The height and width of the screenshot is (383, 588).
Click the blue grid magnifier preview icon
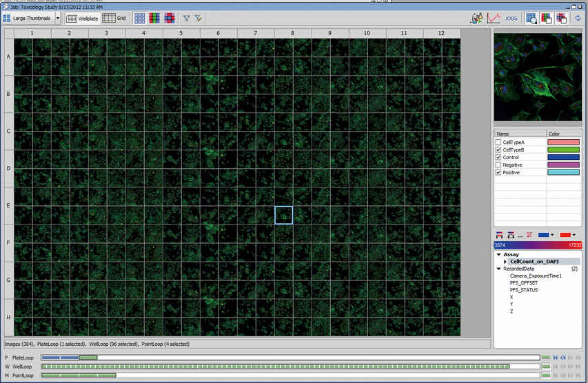(x=531, y=19)
